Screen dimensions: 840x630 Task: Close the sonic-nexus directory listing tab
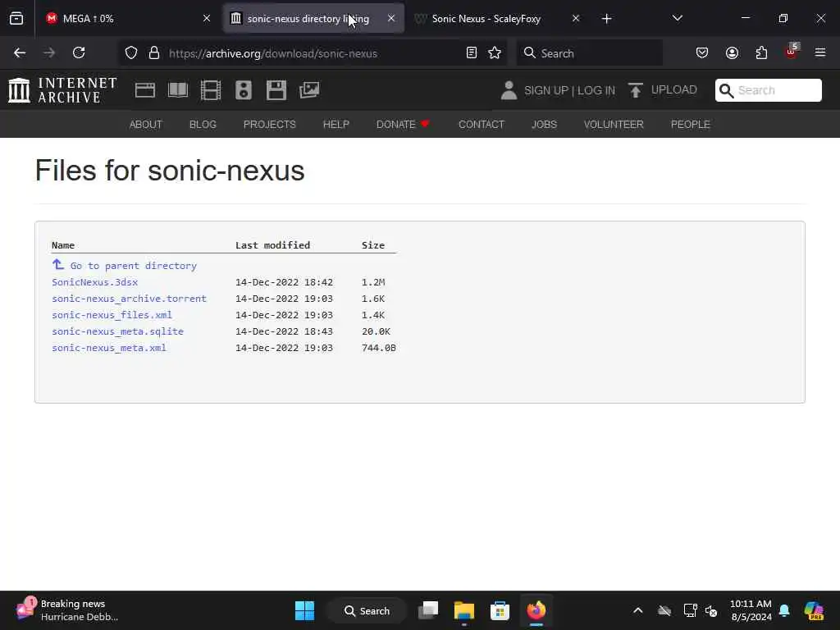[391, 18]
